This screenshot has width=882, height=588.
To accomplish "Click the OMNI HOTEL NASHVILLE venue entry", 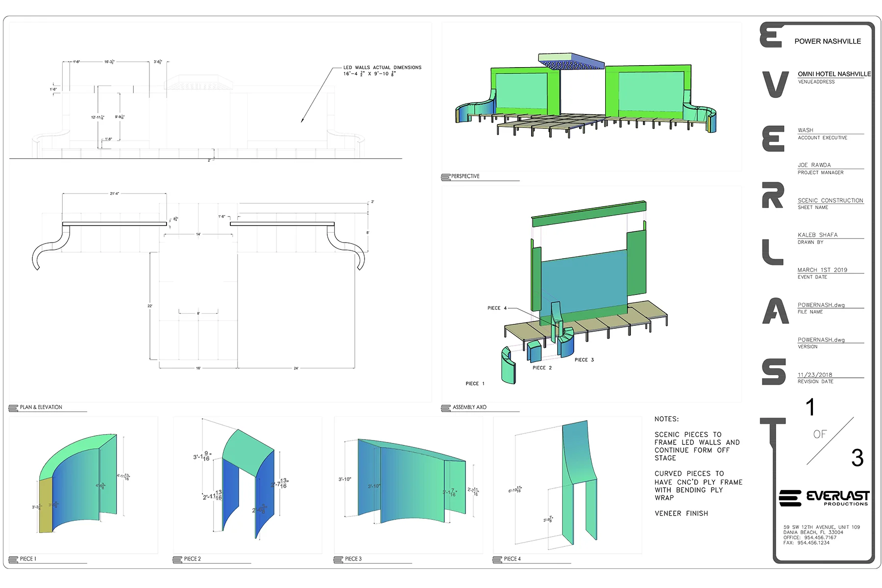I will pos(833,73).
